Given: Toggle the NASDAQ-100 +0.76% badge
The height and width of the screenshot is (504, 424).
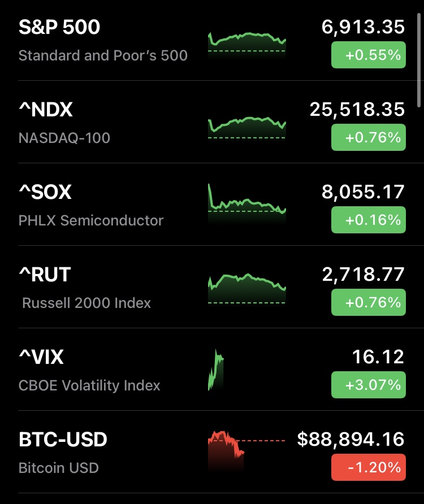Looking at the screenshot, I should click(369, 137).
